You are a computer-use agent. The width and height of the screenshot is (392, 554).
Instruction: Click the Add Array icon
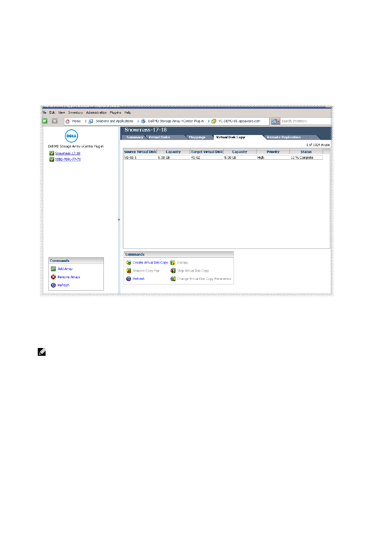(x=53, y=269)
